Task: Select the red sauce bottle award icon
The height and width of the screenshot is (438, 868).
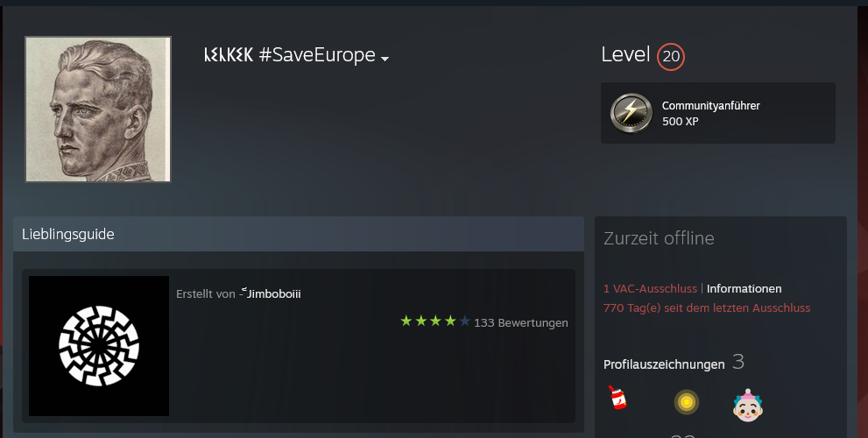Action: coord(617,397)
